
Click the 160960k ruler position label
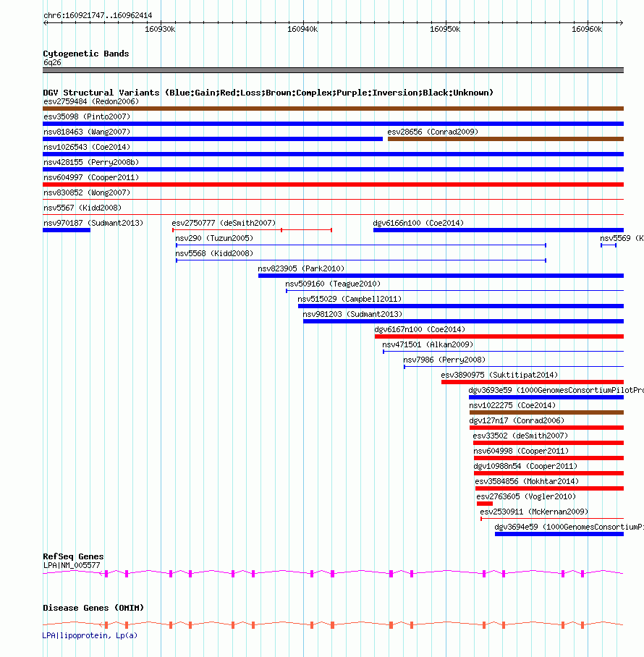(x=587, y=30)
